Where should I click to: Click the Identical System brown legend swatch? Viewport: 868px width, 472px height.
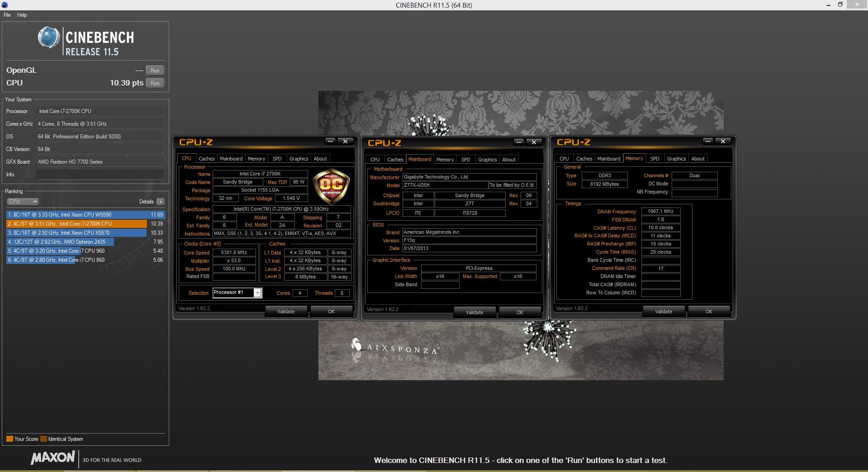(43, 439)
